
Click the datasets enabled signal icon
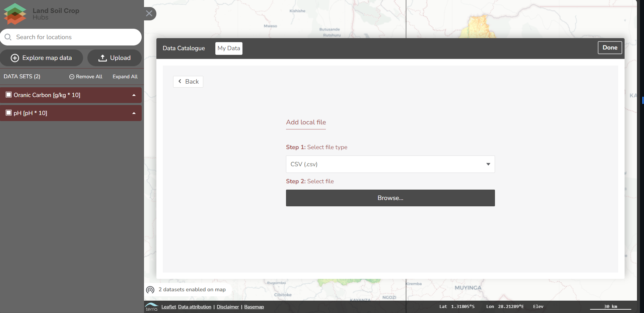pyautogui.click(x=150, y=290)
